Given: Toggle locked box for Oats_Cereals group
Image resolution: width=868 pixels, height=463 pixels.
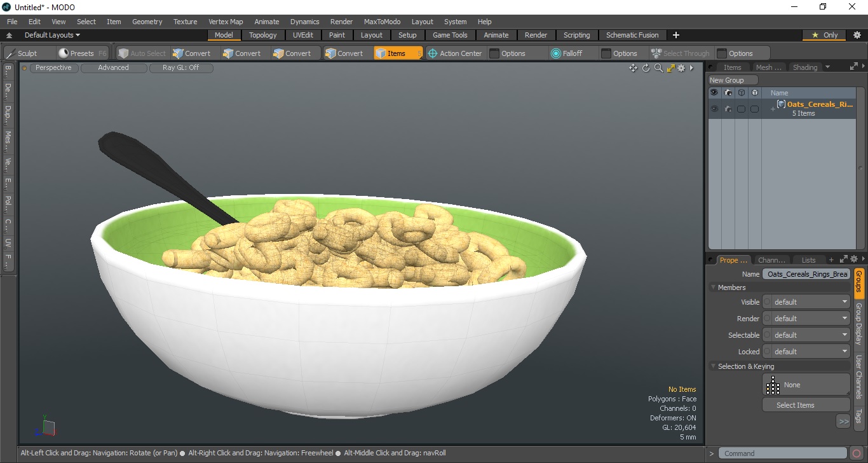Looking at the screenshot, I should 754,109.
